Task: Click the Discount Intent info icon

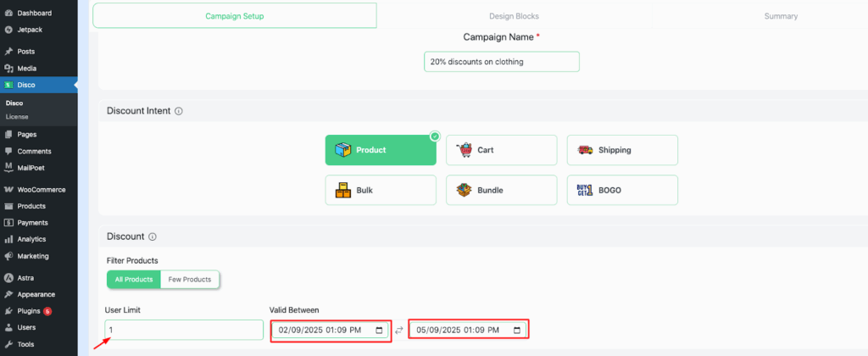Action: (x=178, y=111)
